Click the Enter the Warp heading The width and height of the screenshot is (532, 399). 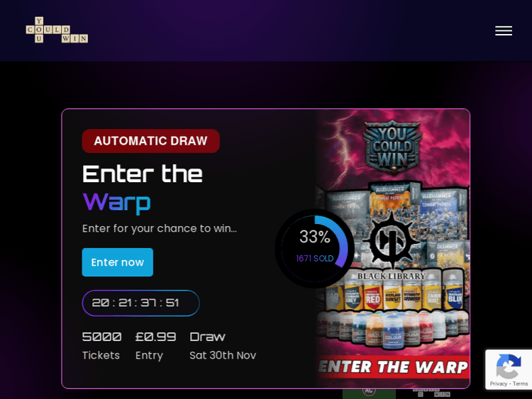tap(143, 188)
